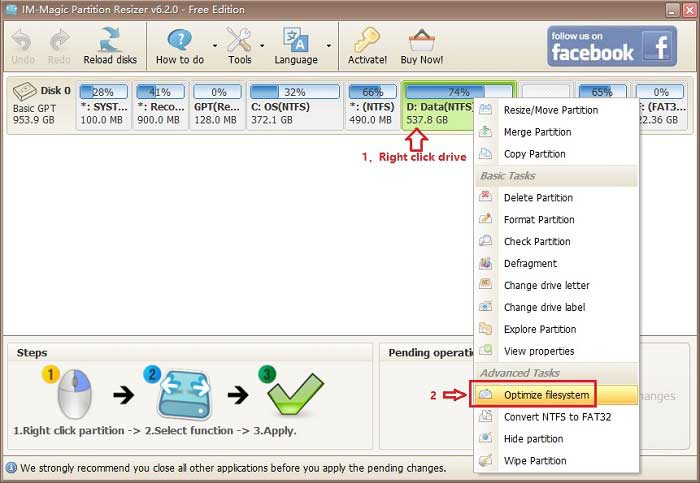The image size is (700, 483).
Task: Click the View properties menu icon
Action: tap(485, 350)
